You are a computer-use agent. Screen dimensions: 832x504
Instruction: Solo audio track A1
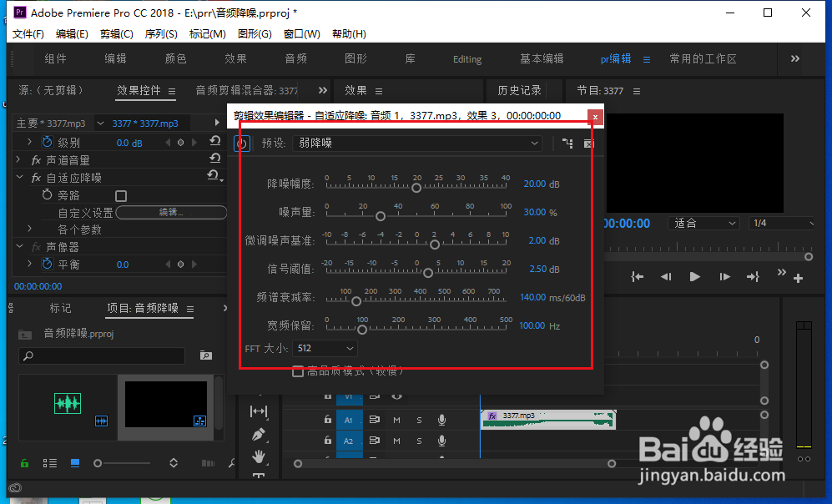pyautogui.click(x=419, y=421)
